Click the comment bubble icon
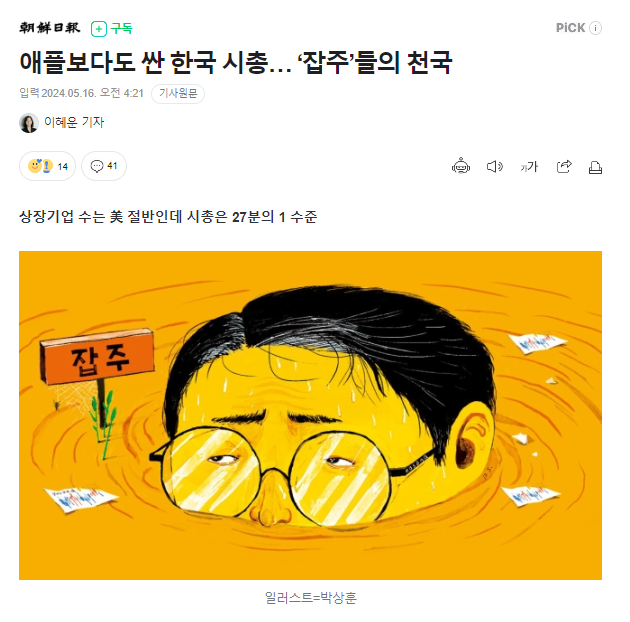The height and width of the screenshot is (622, 630). pos(97,166)
